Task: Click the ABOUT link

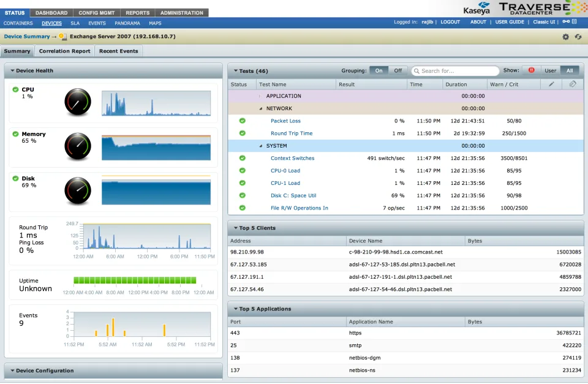Action: [478, 22]
